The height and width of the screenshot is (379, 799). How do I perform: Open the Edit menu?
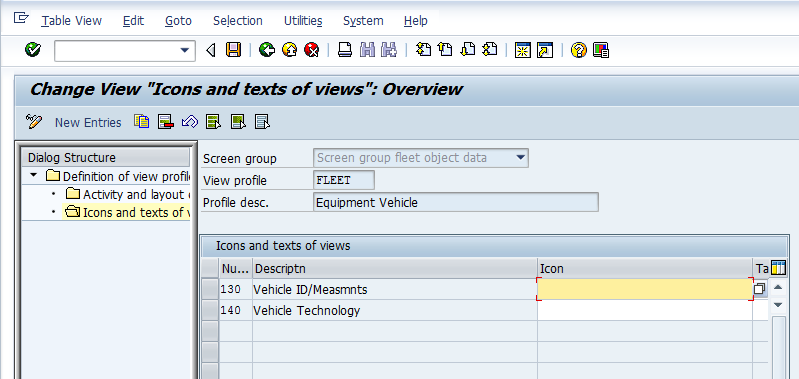[x=133, y=21]
